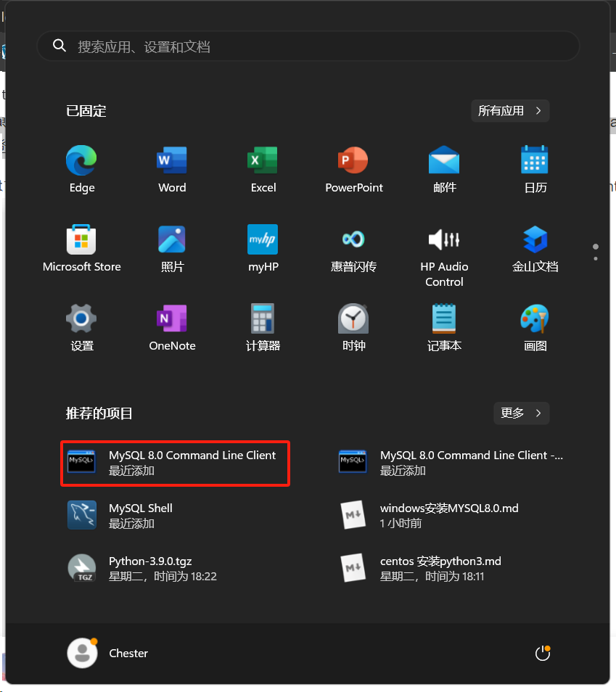This screenshot has width=616, height=692.
Task: Click the search magnifier icon
Action: (x=59, y=46)
